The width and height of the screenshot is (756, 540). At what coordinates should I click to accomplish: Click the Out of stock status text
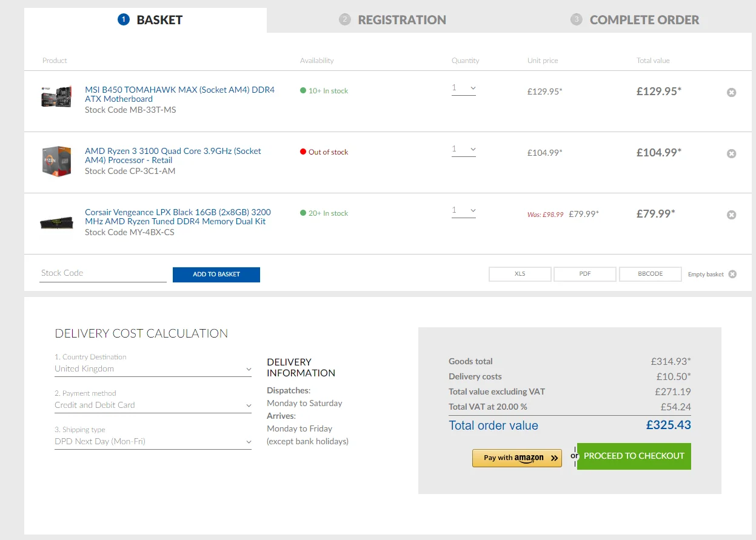coord(329,152)
